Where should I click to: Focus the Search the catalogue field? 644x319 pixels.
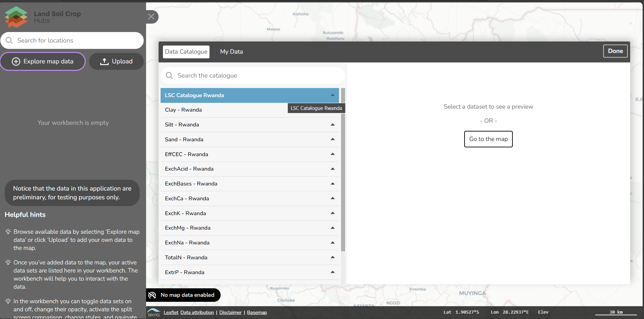point(256,76)
